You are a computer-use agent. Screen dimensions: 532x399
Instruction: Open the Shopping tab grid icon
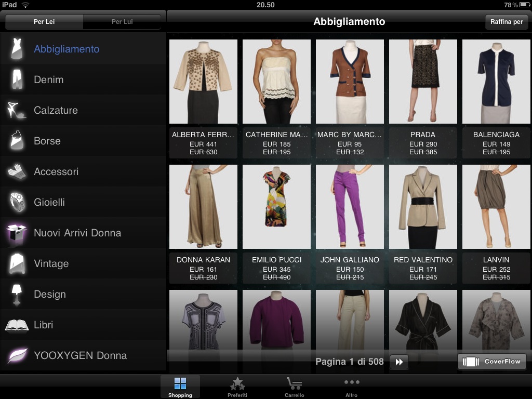180,383
